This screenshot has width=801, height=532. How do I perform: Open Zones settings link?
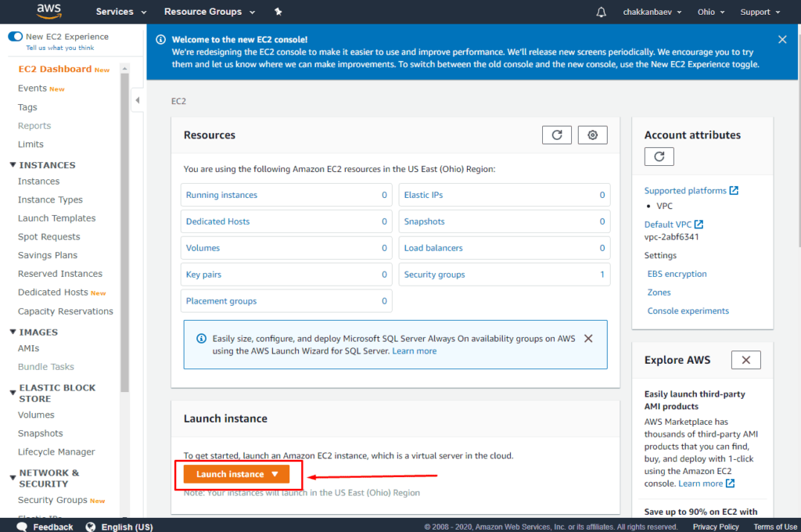[659, 293]
